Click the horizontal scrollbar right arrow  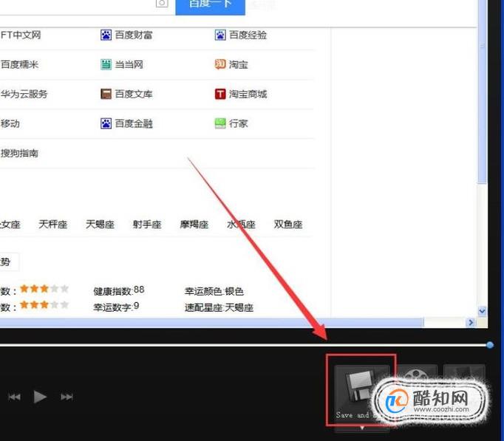471,322
